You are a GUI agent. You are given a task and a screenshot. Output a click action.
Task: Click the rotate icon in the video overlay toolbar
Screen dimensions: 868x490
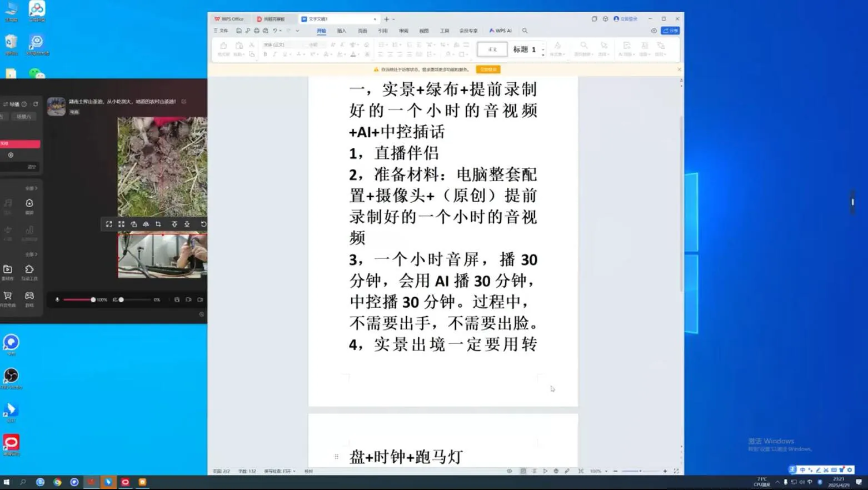pos(203,224)
